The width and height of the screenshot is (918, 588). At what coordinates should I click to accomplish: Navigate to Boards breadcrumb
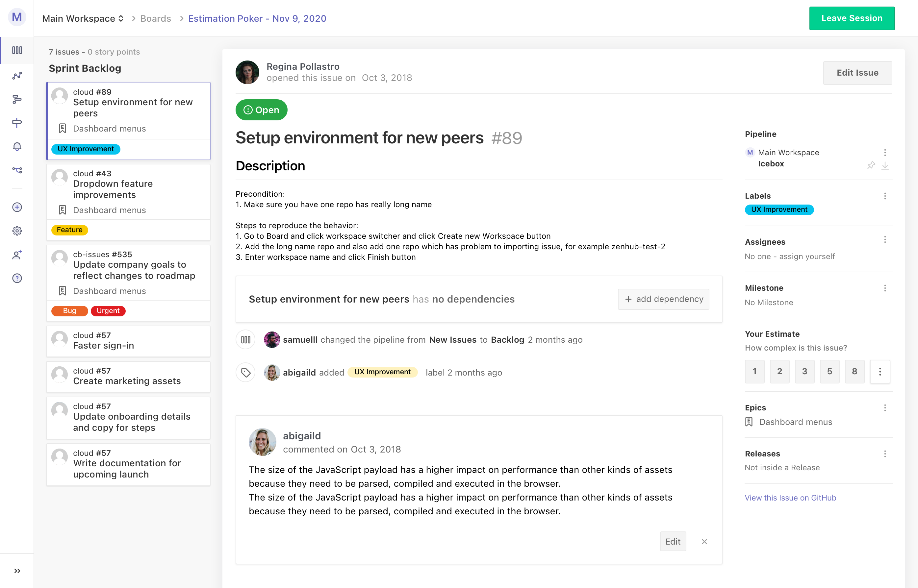point(156,18)
